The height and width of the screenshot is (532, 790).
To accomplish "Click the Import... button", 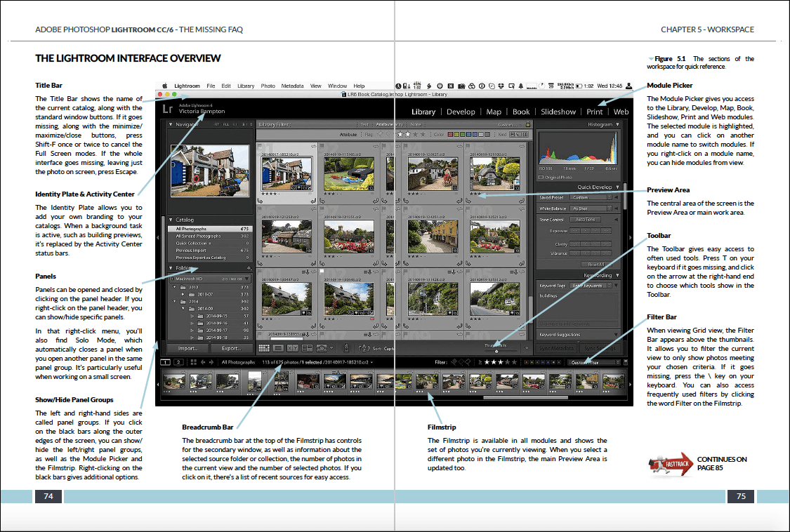I will 187,348.
